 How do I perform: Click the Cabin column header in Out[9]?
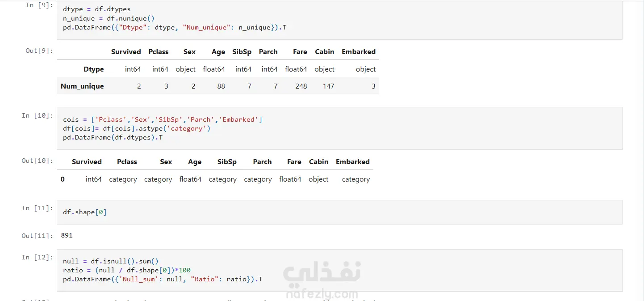coord(325,52)
